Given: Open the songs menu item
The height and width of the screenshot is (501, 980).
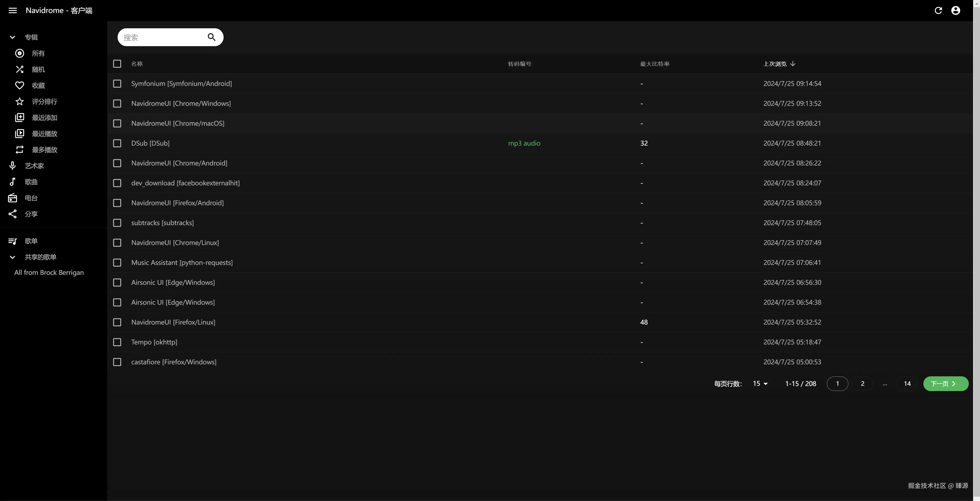Looking at the screenshot, I should pyautogui.click(x=31, y=182).
